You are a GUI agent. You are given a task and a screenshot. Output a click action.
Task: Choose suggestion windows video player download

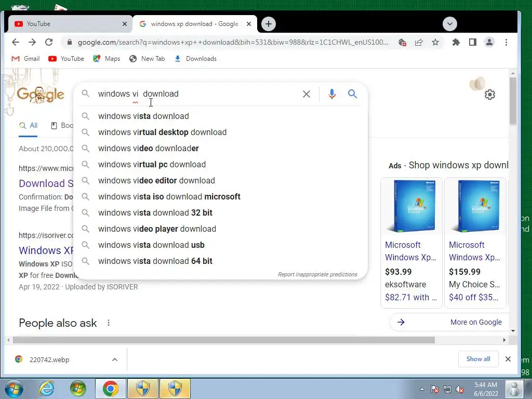click(220, 229)
